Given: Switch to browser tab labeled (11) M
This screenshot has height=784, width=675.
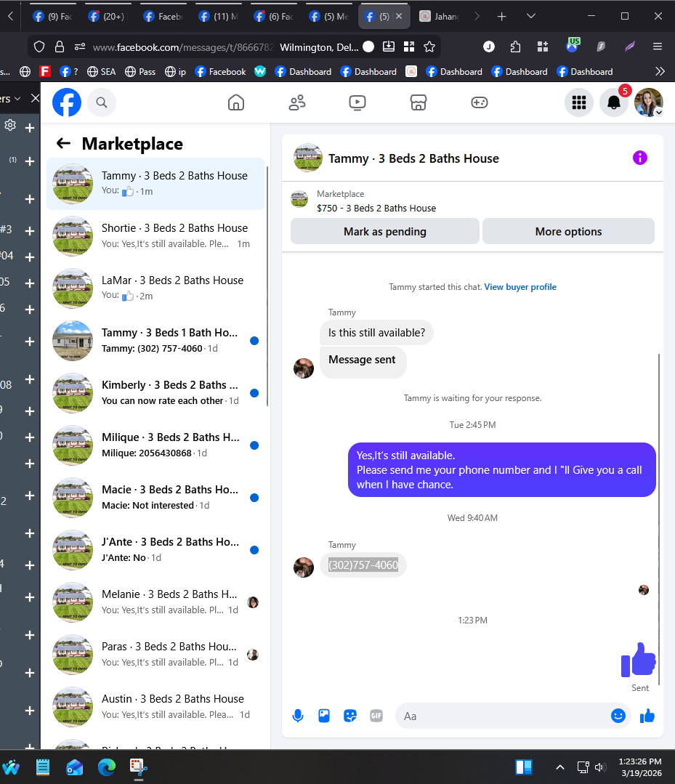Looking at the screenshot, I should coord(219,17).
